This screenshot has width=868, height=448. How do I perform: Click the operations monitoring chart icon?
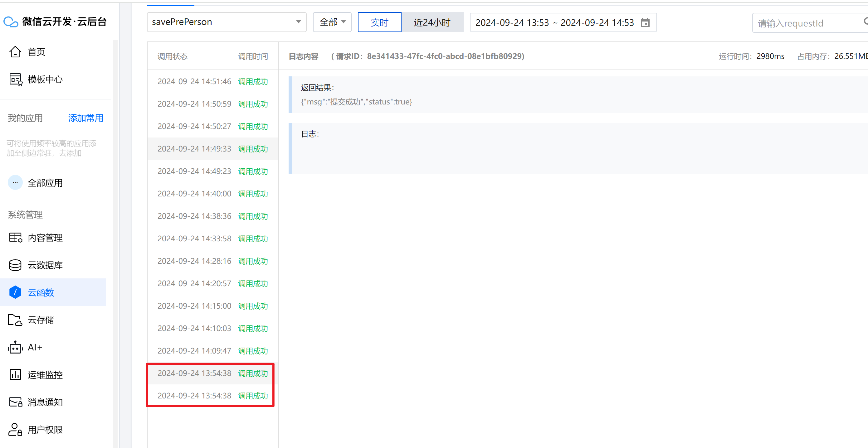pos(15,375)
